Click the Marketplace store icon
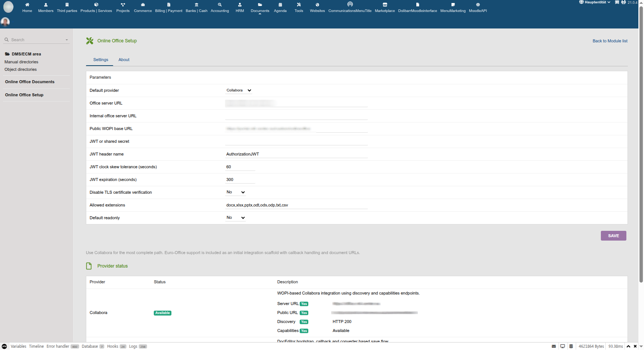This screenshot has height=350, width=644. [x=384, y=5]
